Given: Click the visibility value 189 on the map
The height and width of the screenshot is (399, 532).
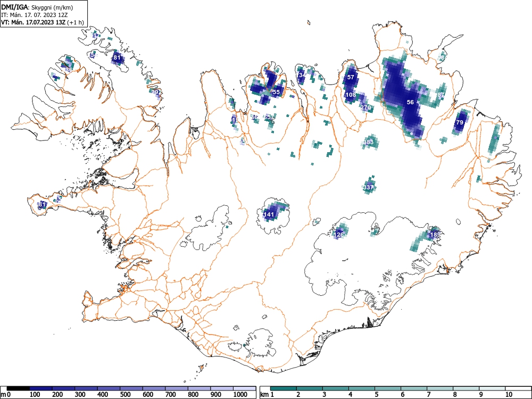Looking at the screenshot, I should 435,235.
